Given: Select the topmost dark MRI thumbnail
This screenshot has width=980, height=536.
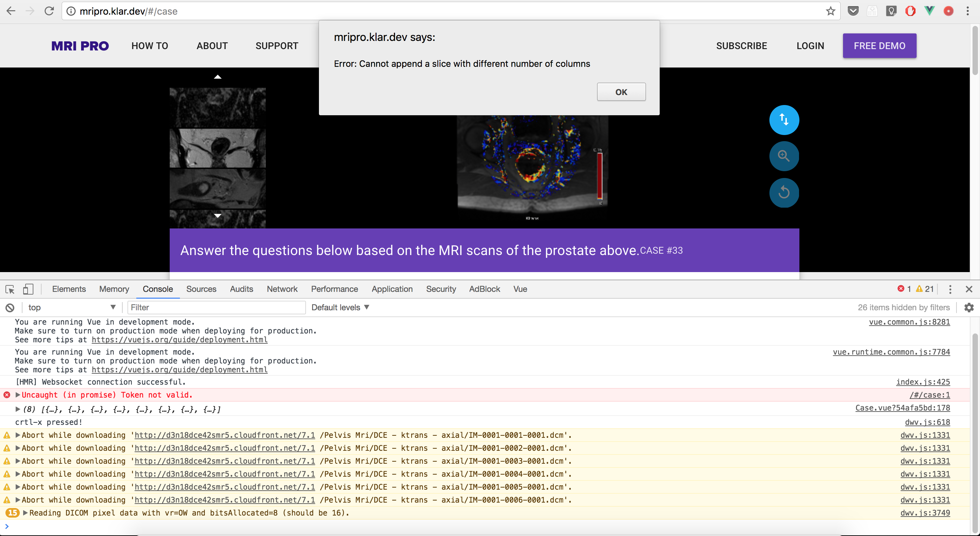Looking at the screenshot, I should pyautogui.click(x=218, y=108).
